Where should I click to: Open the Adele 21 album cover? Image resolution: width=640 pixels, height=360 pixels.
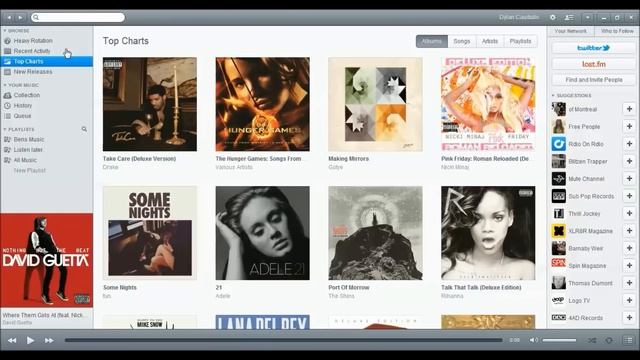pyautogui.click(x=262, y=233)
